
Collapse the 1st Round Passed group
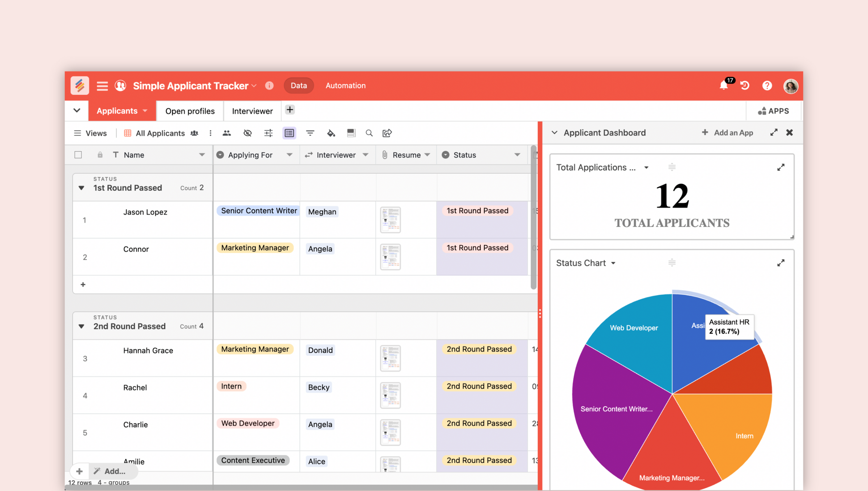pyautogui.click(x=81, y=188)
